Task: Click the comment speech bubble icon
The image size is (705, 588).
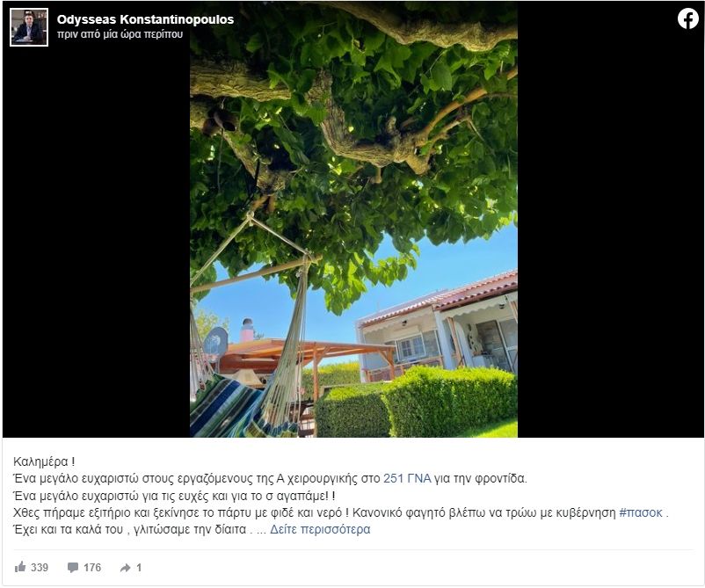Action: [x=73, y=567]
